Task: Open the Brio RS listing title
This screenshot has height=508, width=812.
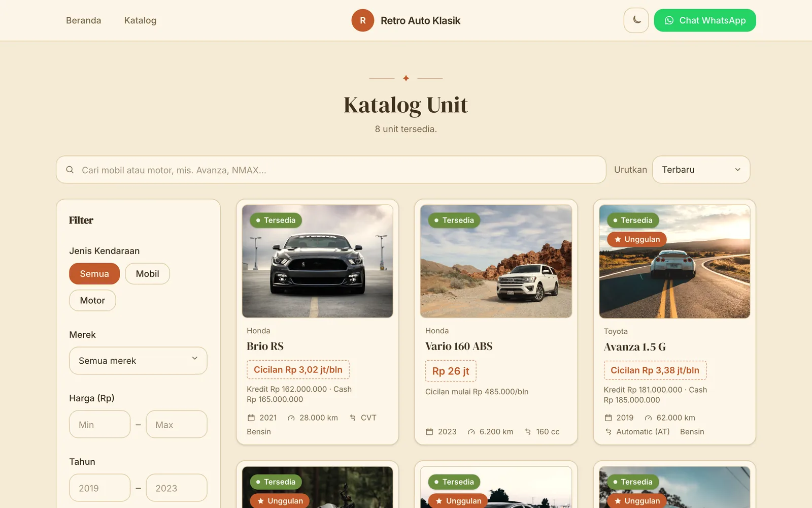Action: [x=265, y=346]
